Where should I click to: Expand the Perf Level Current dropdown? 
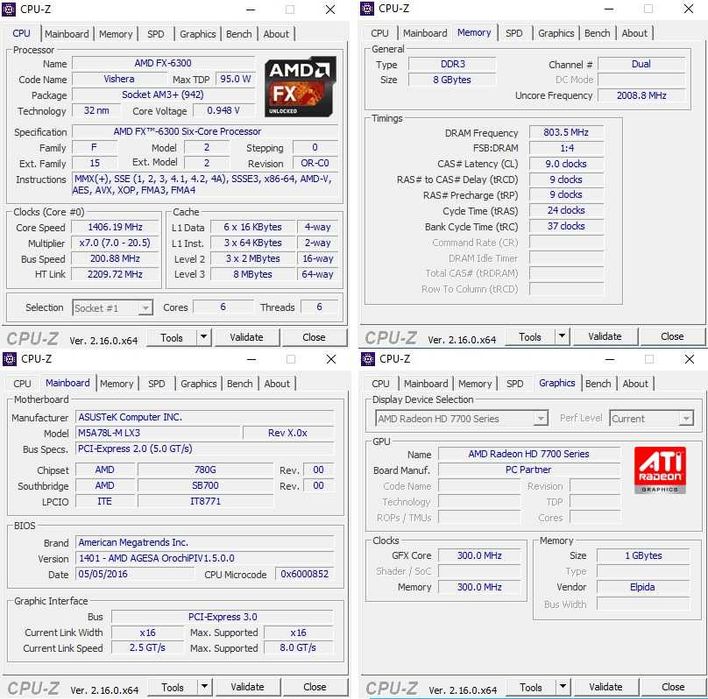tap(686, 419)
